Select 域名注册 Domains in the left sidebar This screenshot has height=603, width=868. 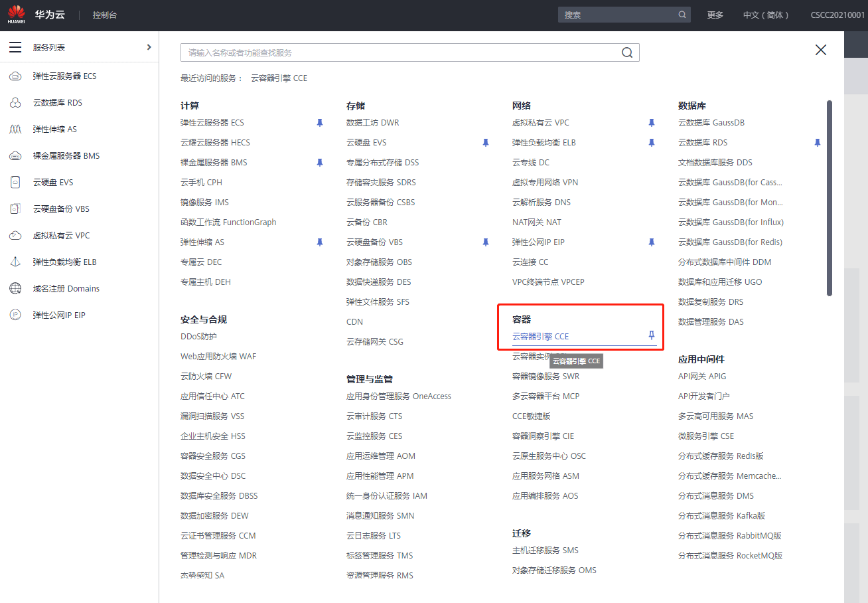point(66,289)
